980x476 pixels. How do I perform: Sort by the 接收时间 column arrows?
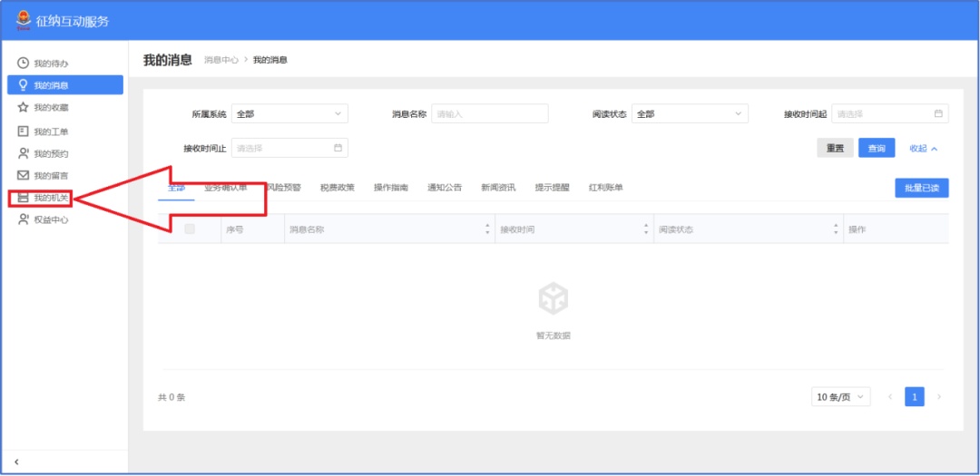tap(646, 229)
